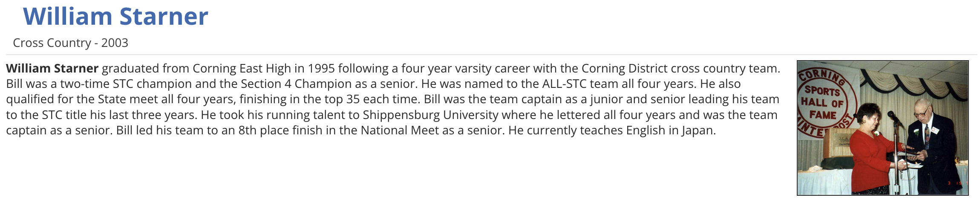Open the Hall of Fame ceremony photo
980x209 pixels.
click(x=882, y=128)
